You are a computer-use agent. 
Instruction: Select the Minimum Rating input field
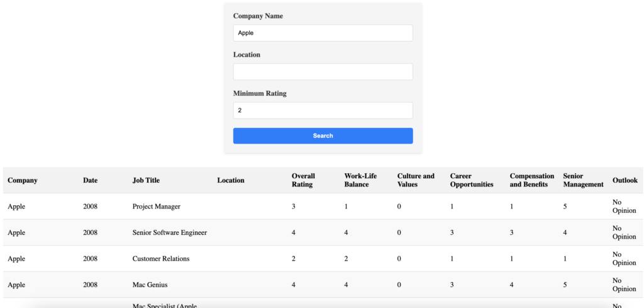[323, 110]
